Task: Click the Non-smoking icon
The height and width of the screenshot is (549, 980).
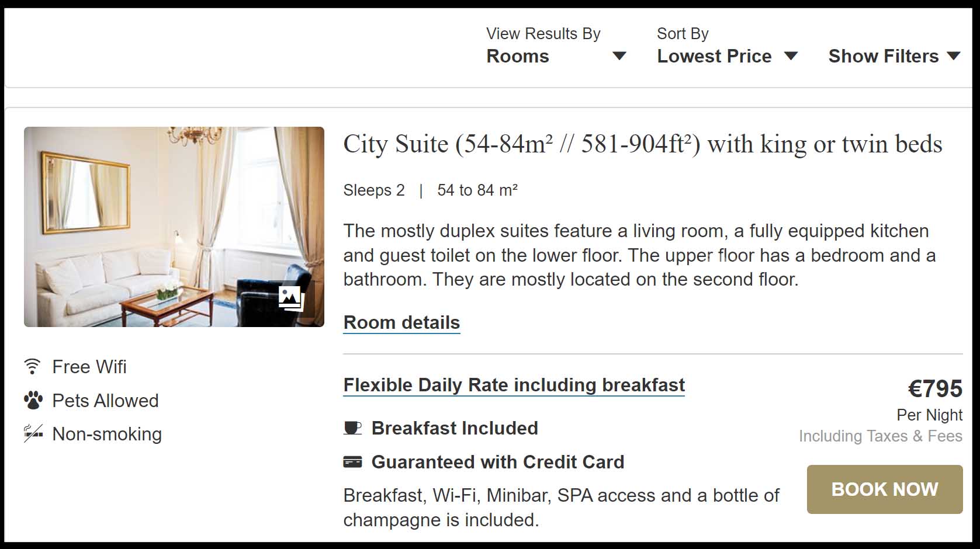Action: pos(33,434)
